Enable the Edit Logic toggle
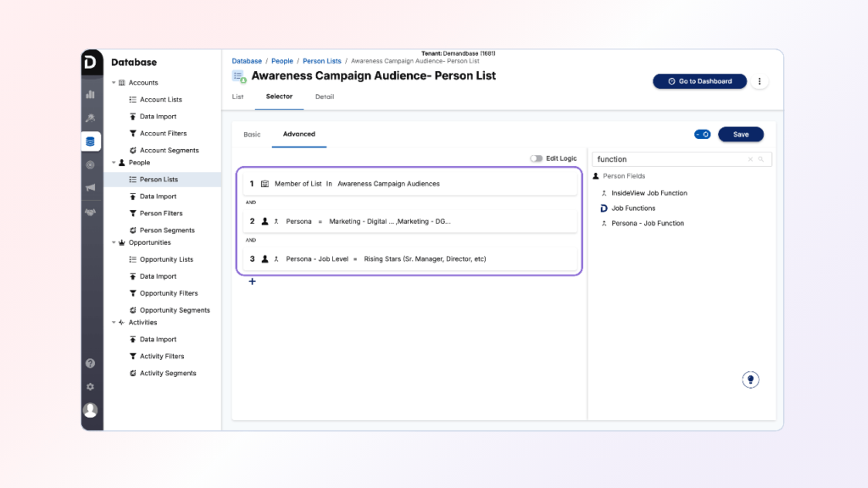Image resolution: width=868 pixels, height=488 pixels. tap(537, 158)
